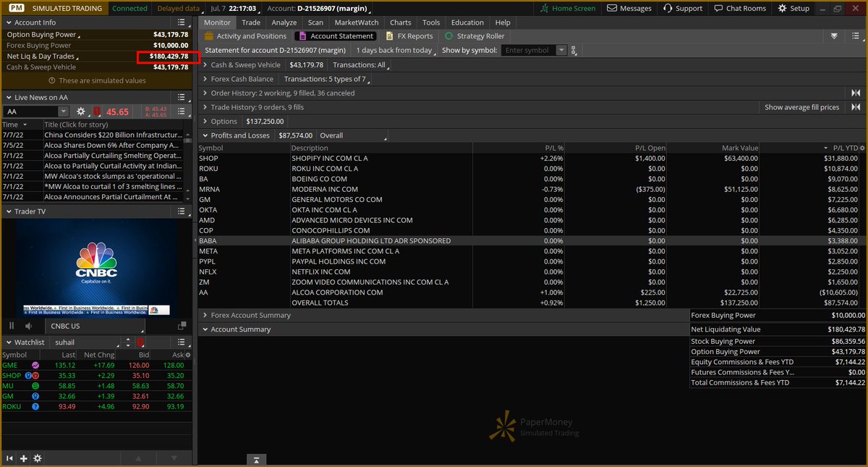Open the China Considers $220 Billion news story
Screen dimensions: 868x467
113,135
